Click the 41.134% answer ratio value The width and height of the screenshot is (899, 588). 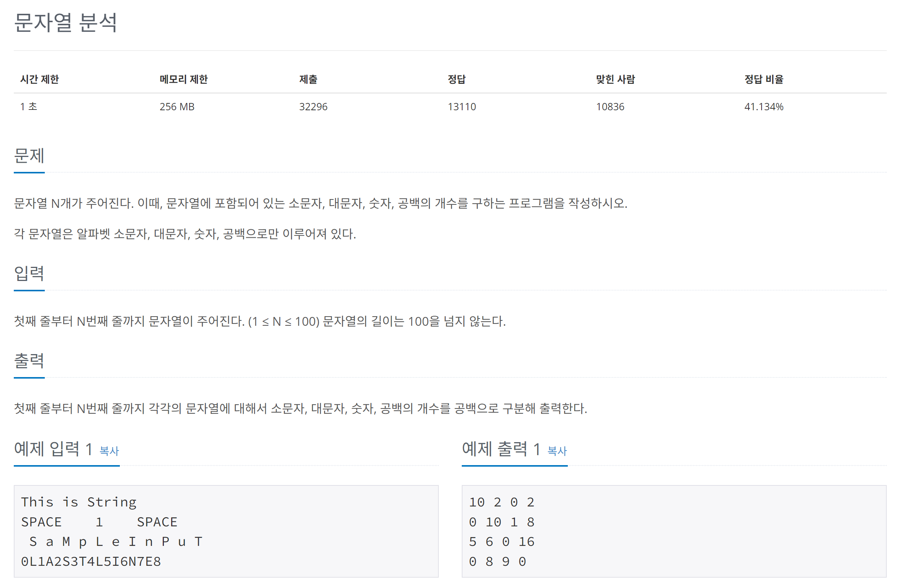pos(763,107)
